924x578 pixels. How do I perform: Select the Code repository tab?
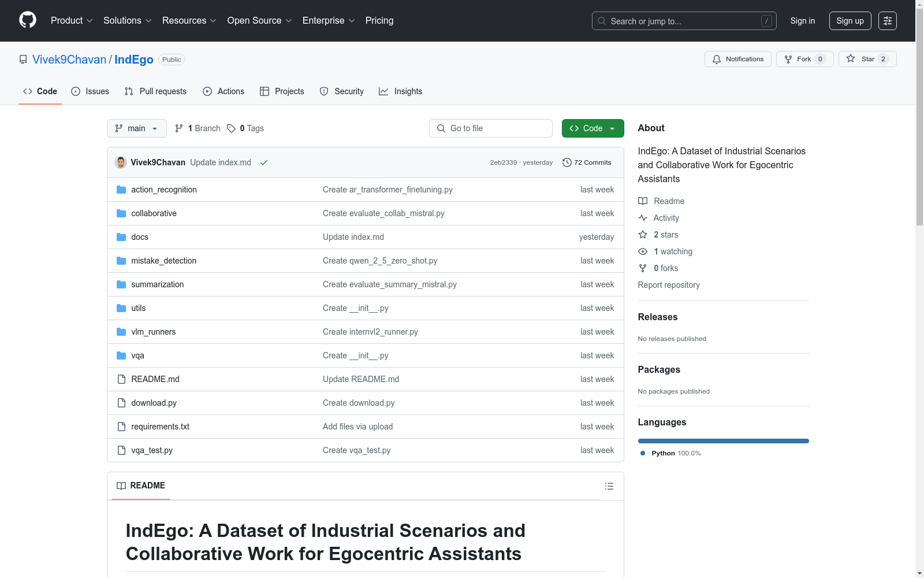tap(40, 91)
